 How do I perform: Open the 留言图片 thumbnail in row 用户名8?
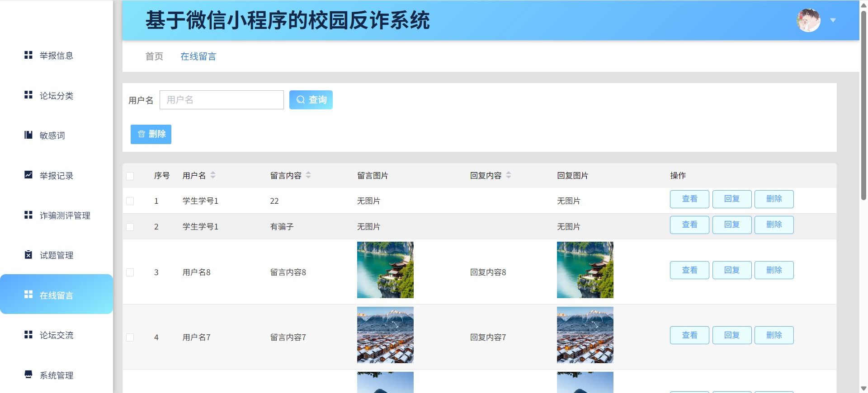(x=385, y=270)
